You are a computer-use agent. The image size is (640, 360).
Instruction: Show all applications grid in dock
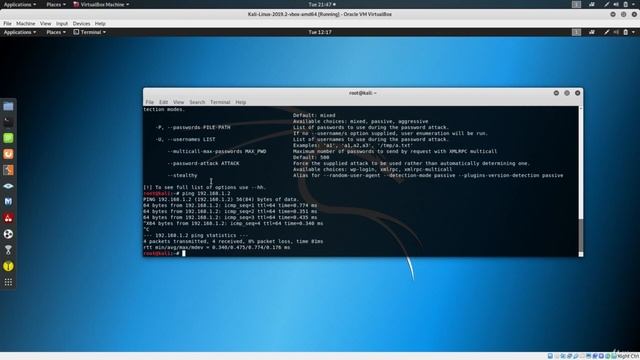pyautogui.click(x=8, y=282)
